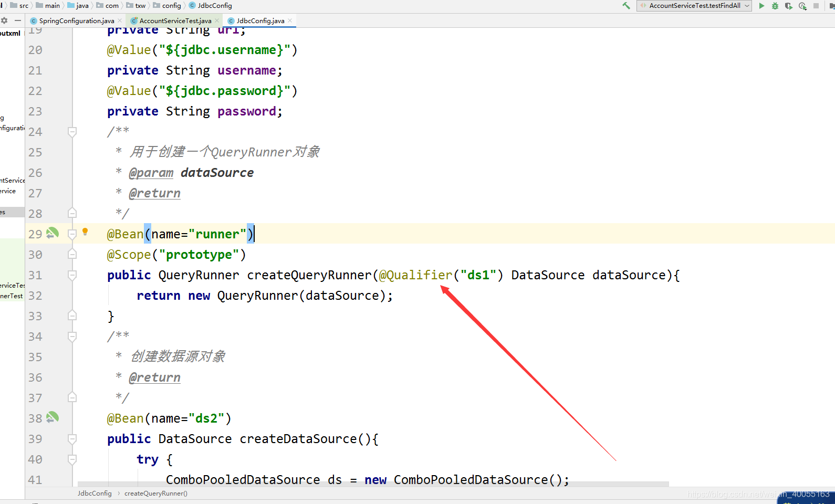Collapse createDataSource method at line 39
The height and width of the screenshot is (504, 835).
(72, 438)
